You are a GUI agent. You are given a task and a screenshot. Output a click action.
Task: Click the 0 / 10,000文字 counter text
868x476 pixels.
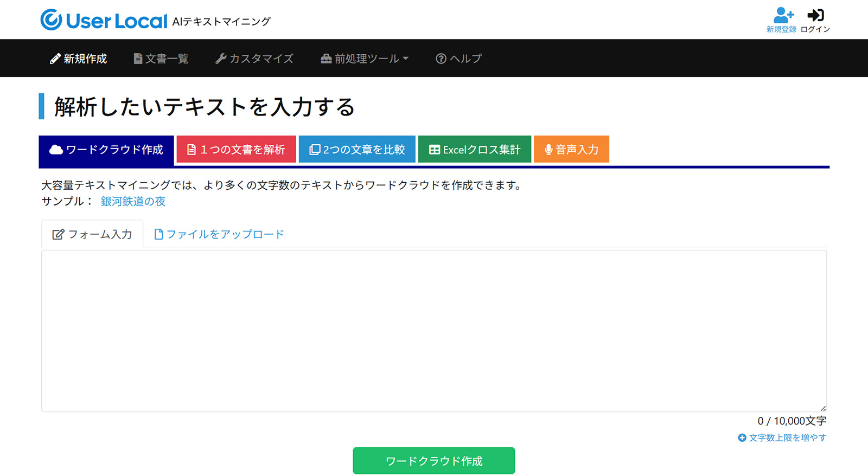point(792,421)
